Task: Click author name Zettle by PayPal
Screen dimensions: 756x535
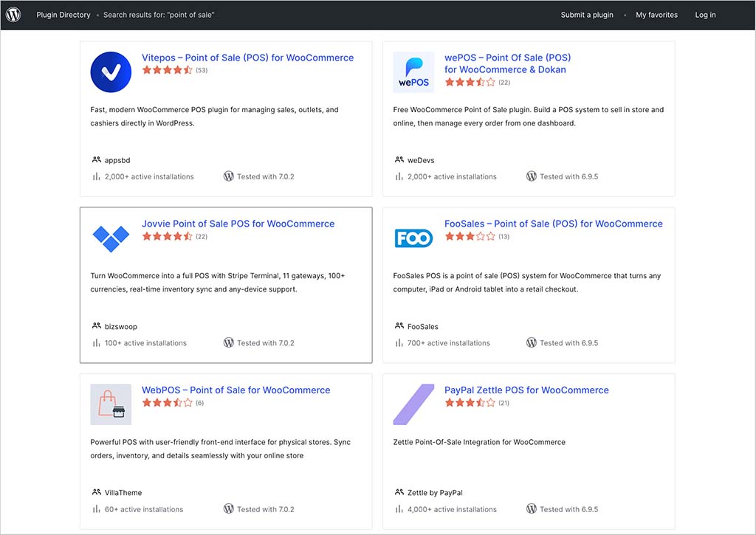Action: coord(435,493)
